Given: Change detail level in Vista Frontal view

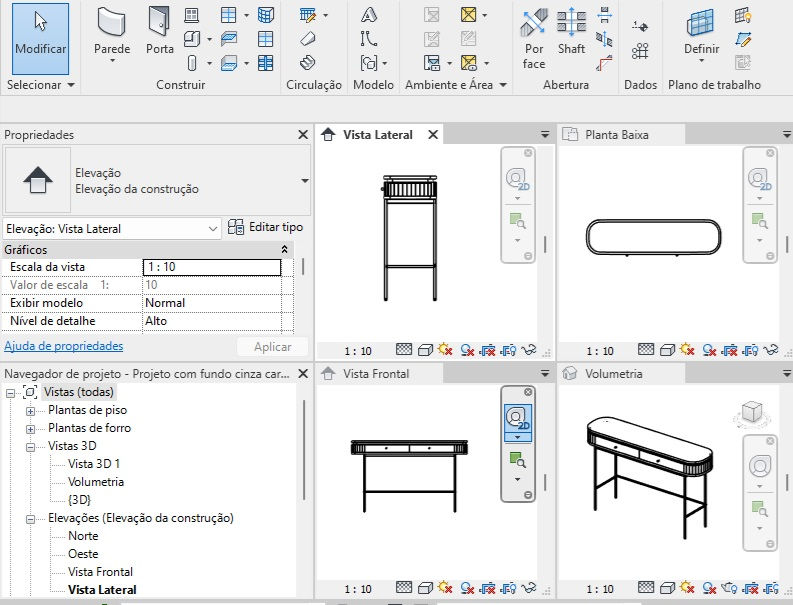Looking at the screenshot, I should pyautogui.click(x=404, y=588).
